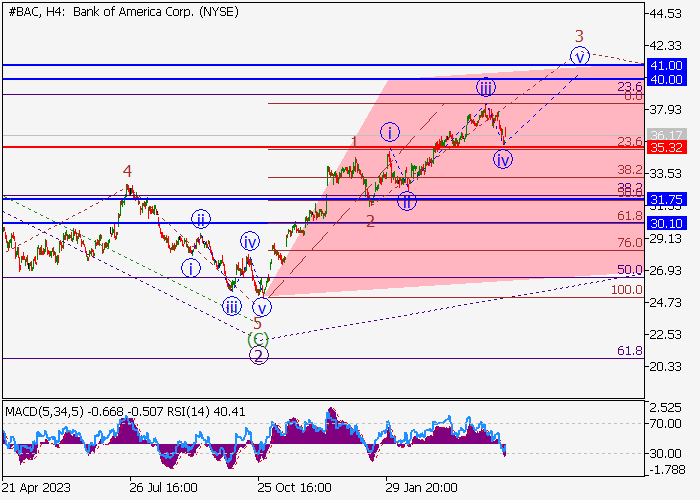Click the gray 36.17 current price tag
This screenshot has width=700, height=500.
pos(666,135)
